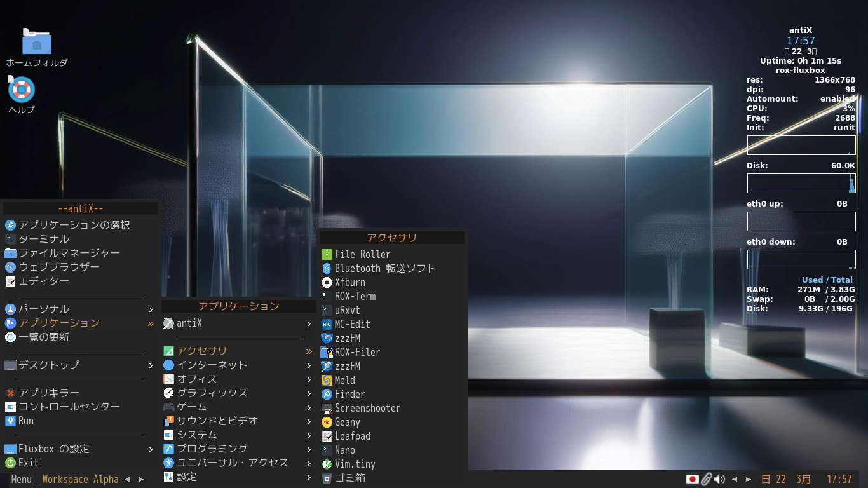Click the ゴミ箱 trash icon
This screenshot has height=488, width=868.
327,478
